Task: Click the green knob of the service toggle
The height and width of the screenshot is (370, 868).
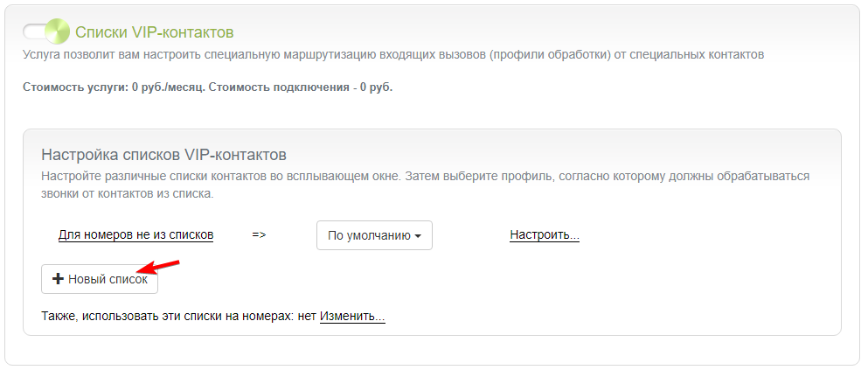Action: (57, 31)
